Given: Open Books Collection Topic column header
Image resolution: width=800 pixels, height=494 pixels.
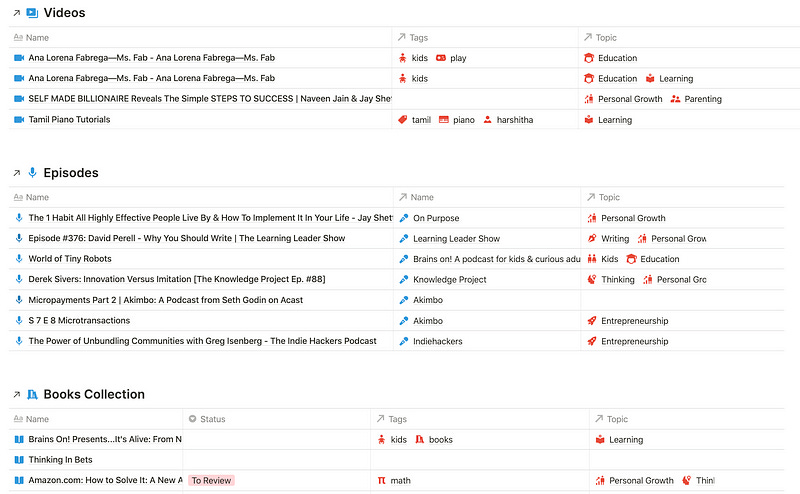Looking at the screenshot, I should [687, 419].
